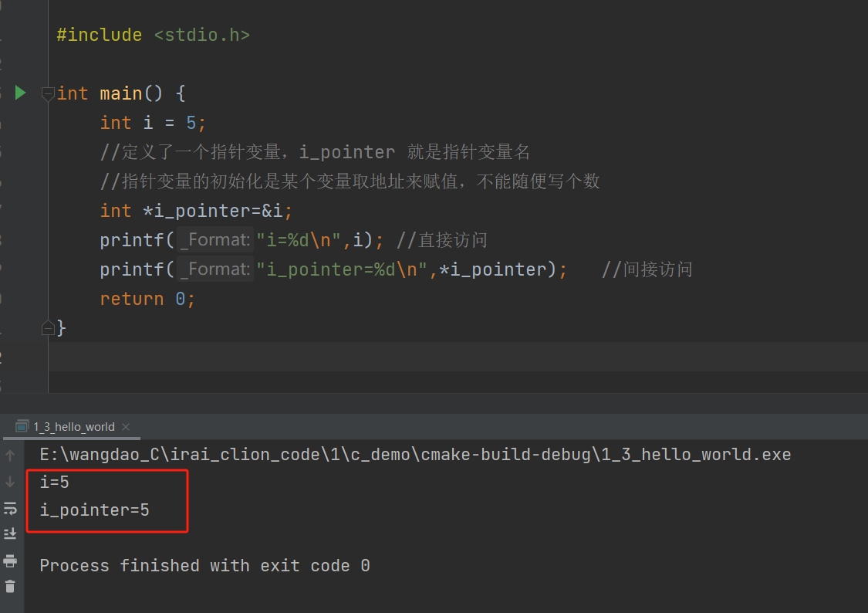868x613 pixels.
Task: Clear all console output with trash icon
Action: (x=10, y=586)
